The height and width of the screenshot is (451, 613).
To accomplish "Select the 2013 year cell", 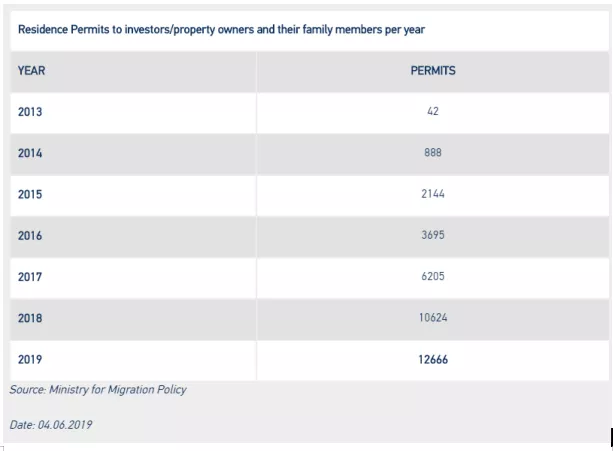I will [x=30, y=112].
